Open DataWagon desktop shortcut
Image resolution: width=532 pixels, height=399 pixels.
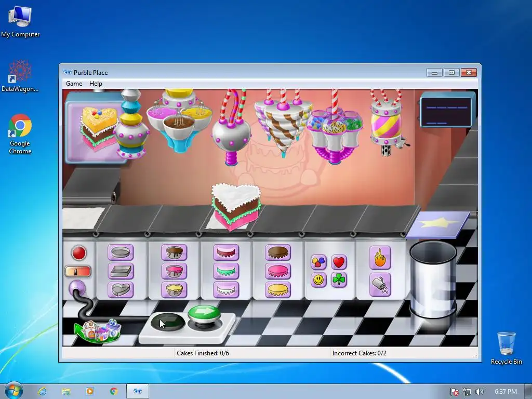20,76
